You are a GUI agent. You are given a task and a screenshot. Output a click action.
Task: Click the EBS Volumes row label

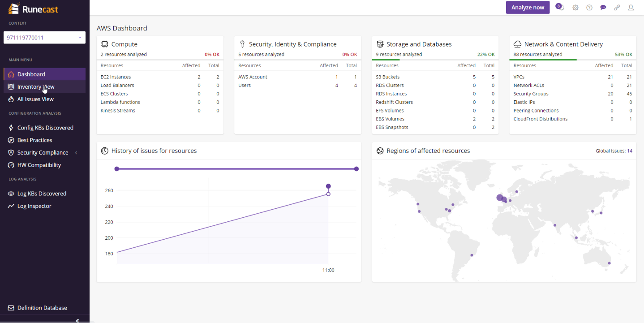(390, 119)
